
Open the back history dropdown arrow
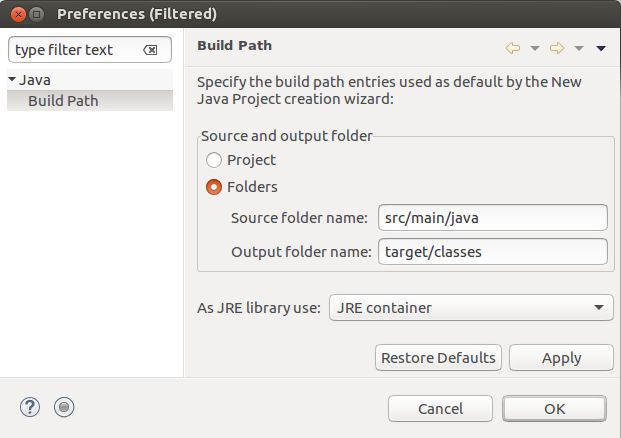coord(535,48)
